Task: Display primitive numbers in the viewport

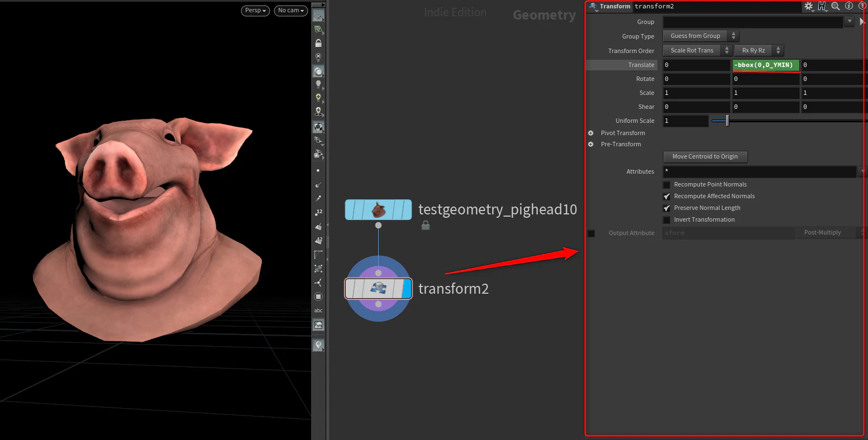Action: (318, 240)
